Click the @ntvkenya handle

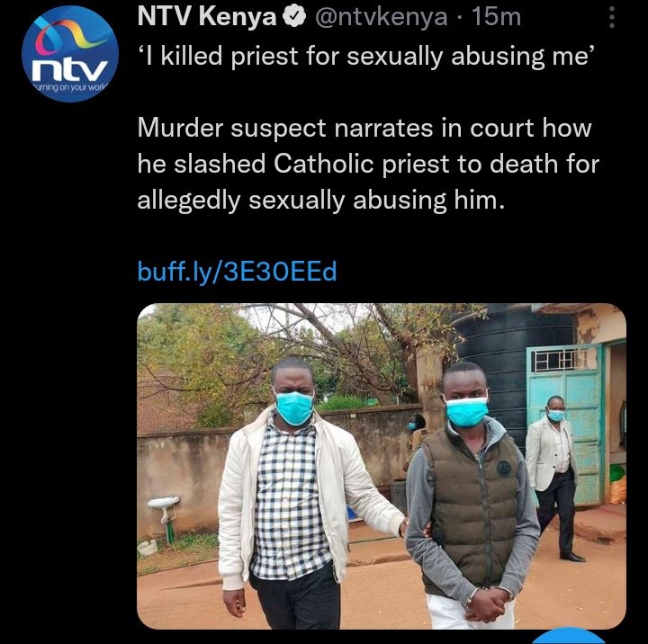[381, 17]
